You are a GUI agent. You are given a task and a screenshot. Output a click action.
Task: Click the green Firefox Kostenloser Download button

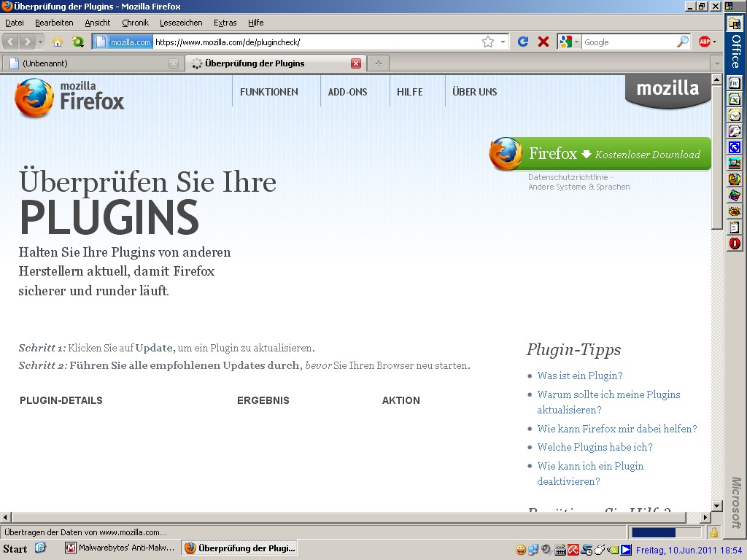click(x=600, y=154)
